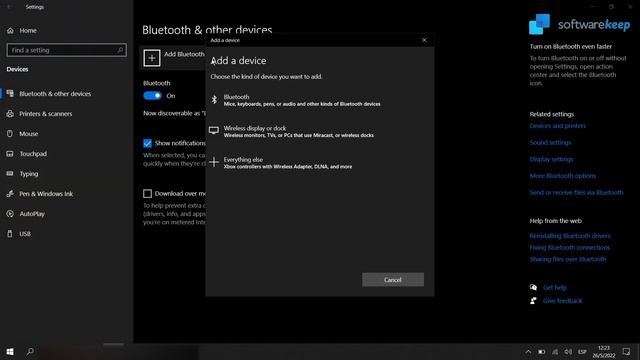Click the Get help chat icon
The height and width of the screenshot is (360, 640).
coord(533,287)
